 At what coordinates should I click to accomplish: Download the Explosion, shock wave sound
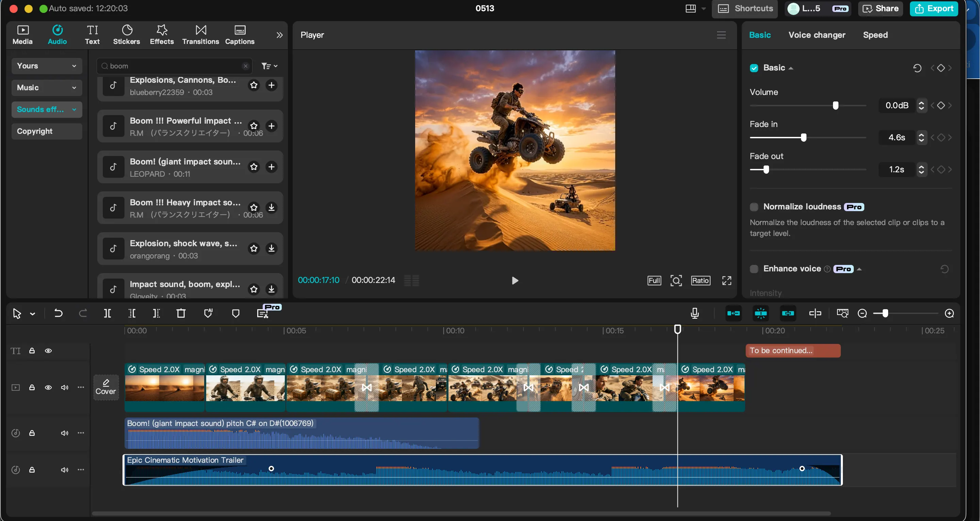[271, 248]
